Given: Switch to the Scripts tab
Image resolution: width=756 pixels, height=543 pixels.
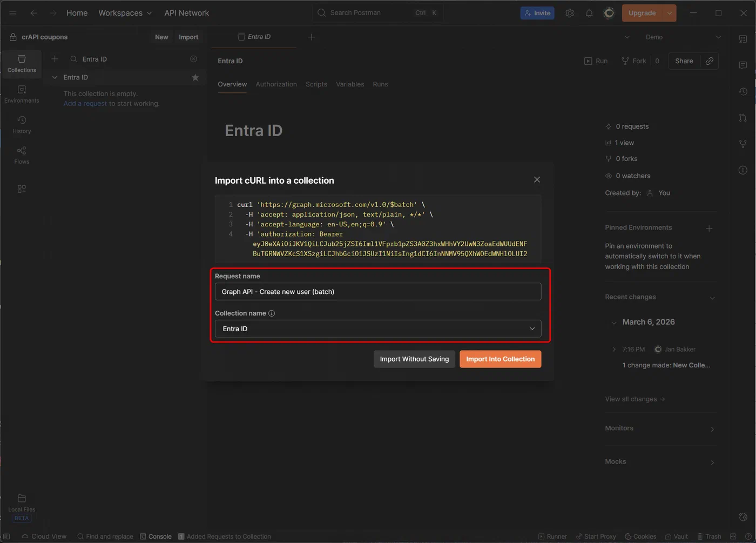Looking at the screenshot, I should (x=316, y=84).
